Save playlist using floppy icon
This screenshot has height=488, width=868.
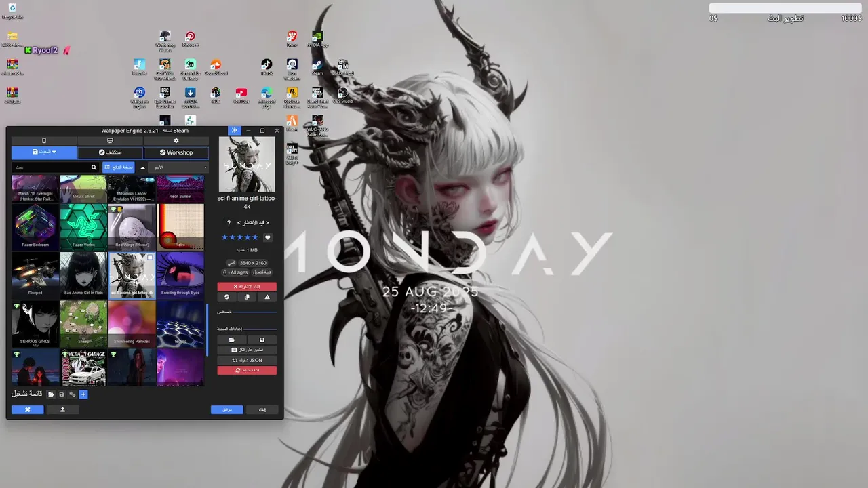pyautogui.click(x=62, y=394)
